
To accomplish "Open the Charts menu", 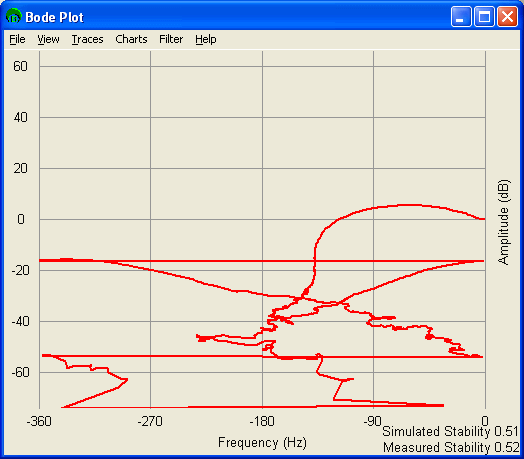I will [x=131, y=39].
